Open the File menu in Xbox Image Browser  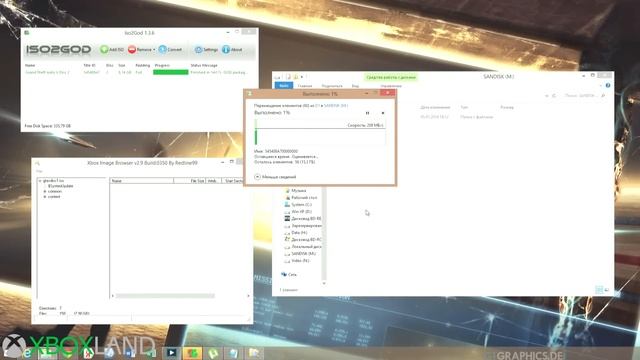[x=39, y=171]
